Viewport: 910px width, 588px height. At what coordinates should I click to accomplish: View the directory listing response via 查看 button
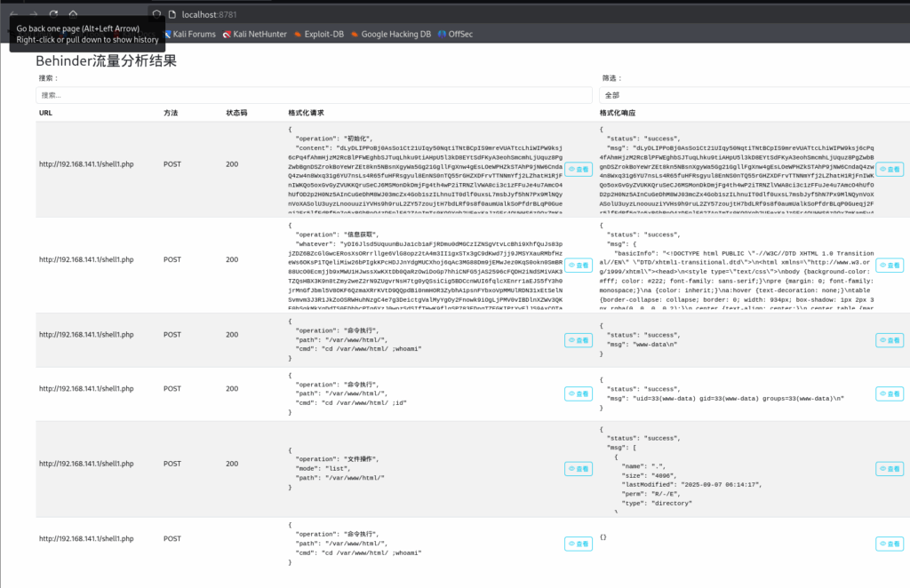pyautogui.click(x=890, y=469)
